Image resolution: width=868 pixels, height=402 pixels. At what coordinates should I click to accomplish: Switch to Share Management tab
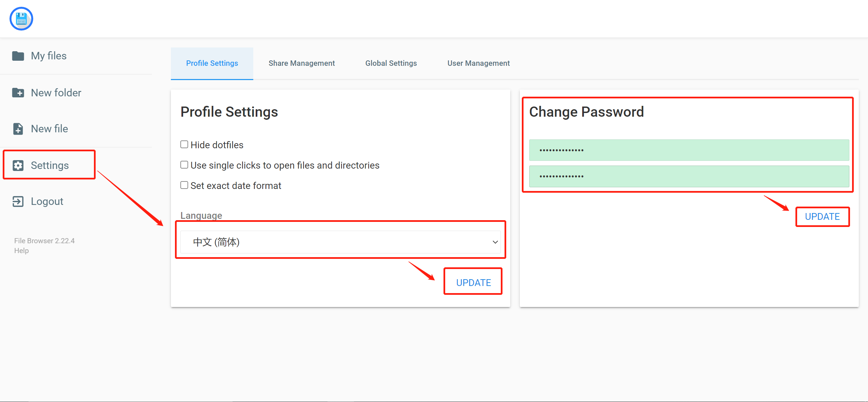click(x=301, y=63)
